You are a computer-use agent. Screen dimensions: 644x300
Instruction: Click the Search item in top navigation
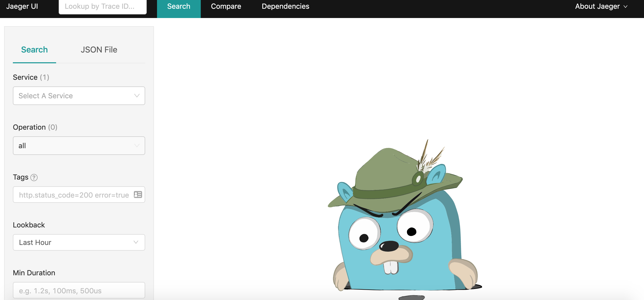pos(179,7)
